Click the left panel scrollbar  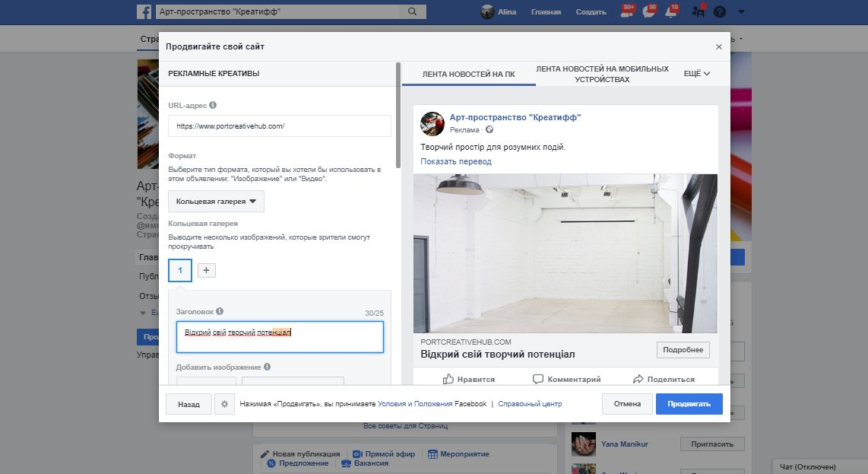(x=398, y=116)
